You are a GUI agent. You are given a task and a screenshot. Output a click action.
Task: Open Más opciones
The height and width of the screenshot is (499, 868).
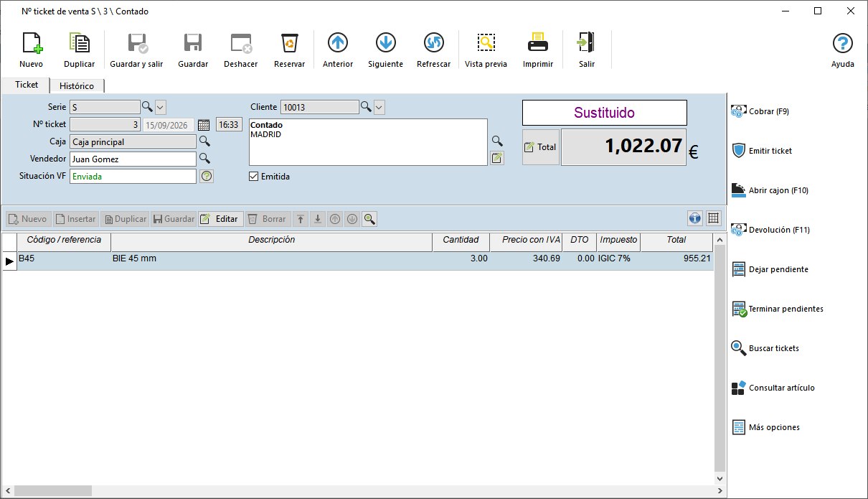click(765, 427)
